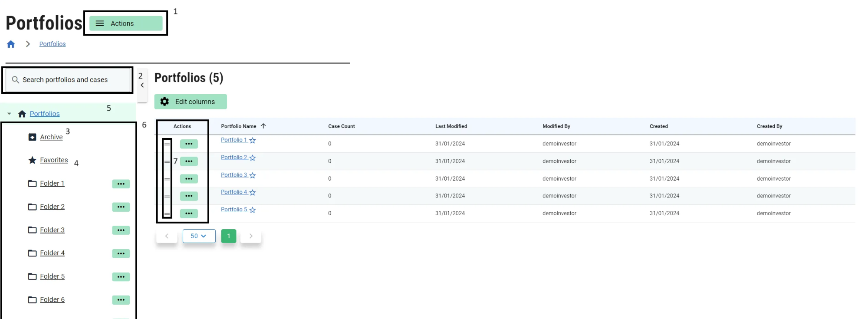Toggle favorite star next to Portfolio 3
868x319 pixels.
coord(253,175)
